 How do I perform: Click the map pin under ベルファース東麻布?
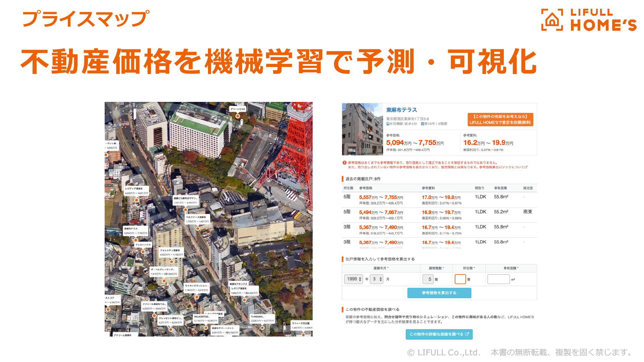[198, 229]
